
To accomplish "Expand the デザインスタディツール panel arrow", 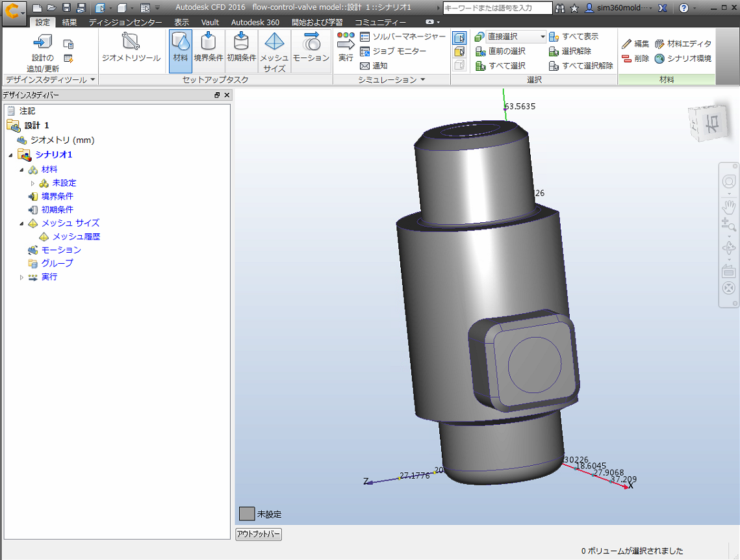I will (92, 80).
